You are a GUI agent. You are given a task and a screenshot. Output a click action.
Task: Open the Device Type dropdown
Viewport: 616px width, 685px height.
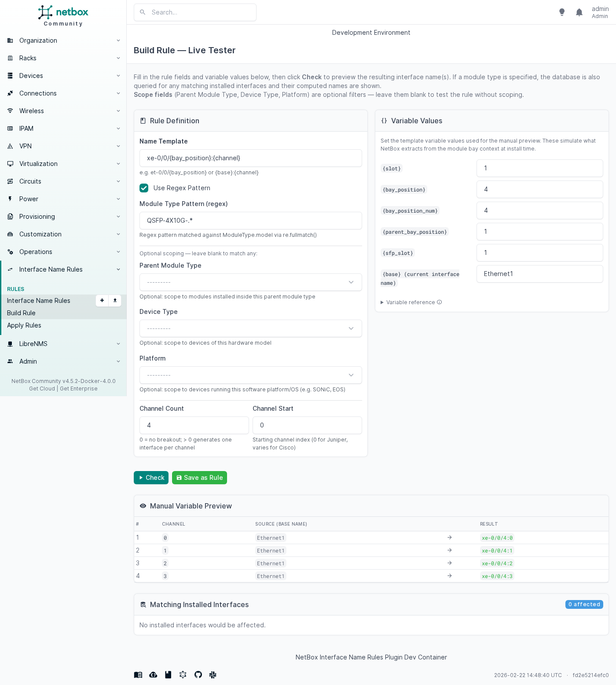(250, 328)
